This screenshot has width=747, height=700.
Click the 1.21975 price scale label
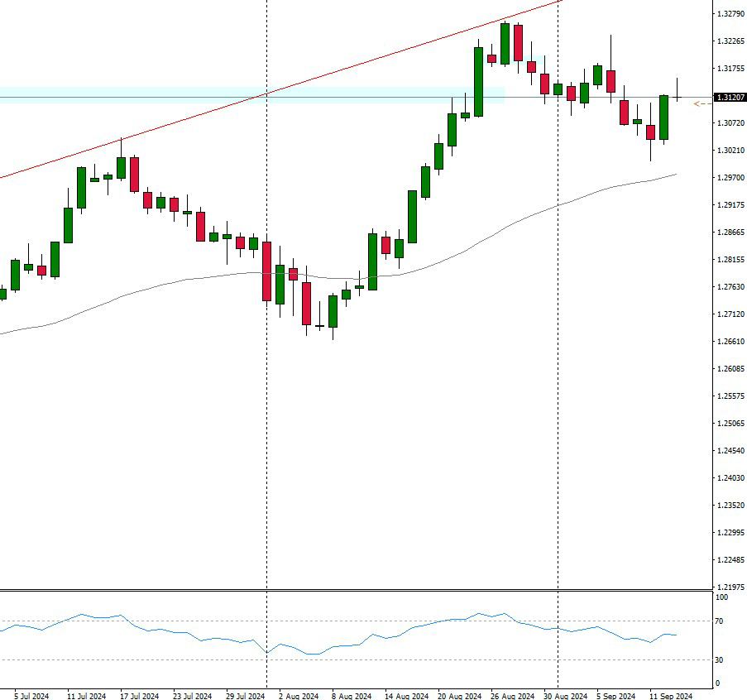point(729,587)
